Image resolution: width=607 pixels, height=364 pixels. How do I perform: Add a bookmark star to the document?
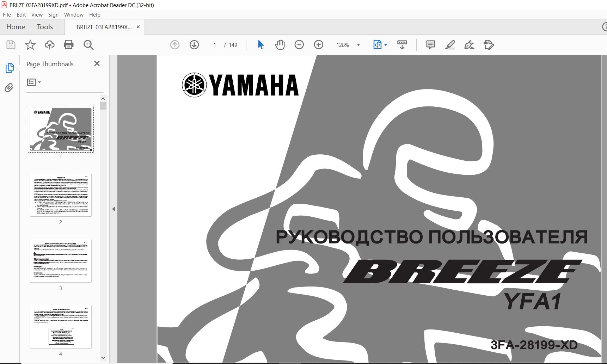pyautogui.click(x=30, y=45)
